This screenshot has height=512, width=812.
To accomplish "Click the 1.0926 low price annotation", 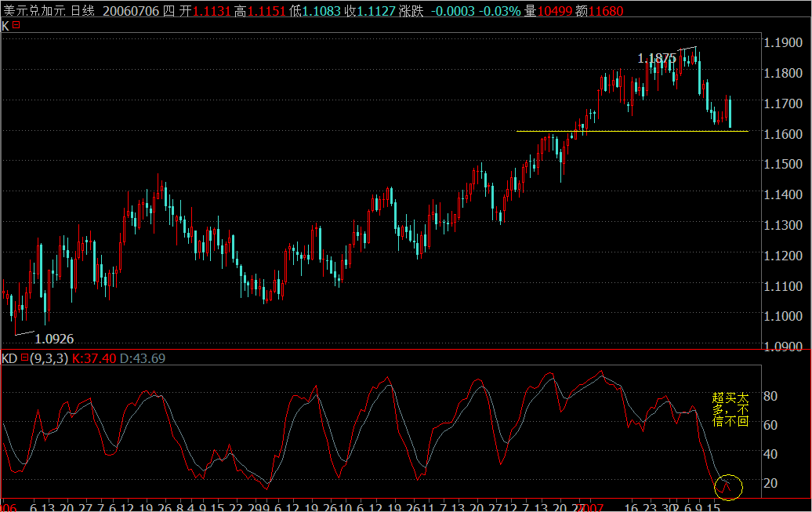I will pos(55,338).
